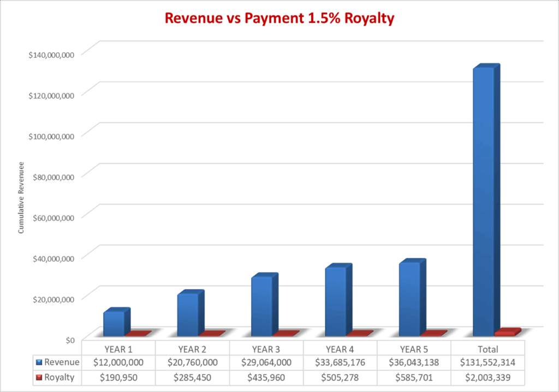The height and width of the screenshot is (392, 559).
Task: Click the $12,000,000 revenue cell
Action: 118,362
